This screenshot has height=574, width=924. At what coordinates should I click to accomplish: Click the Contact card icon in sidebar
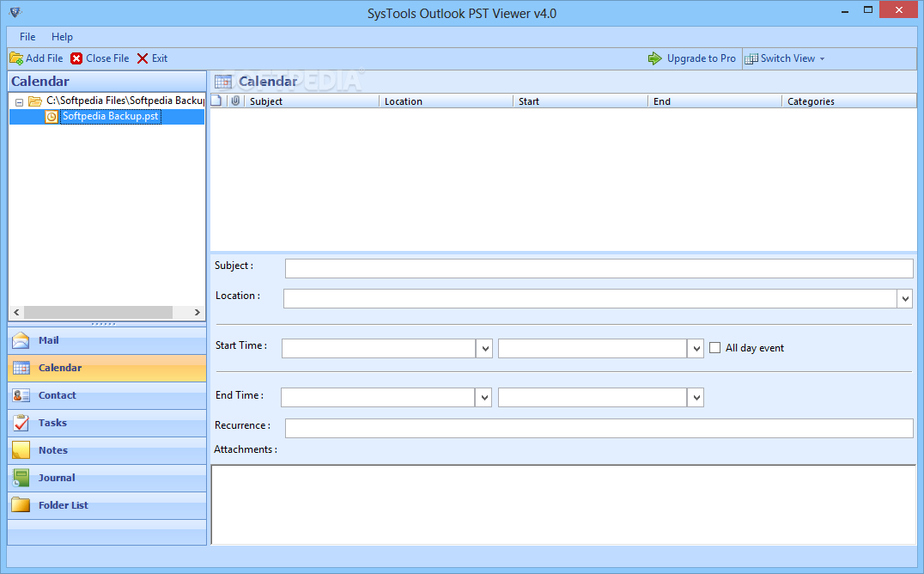click(21, 395)
